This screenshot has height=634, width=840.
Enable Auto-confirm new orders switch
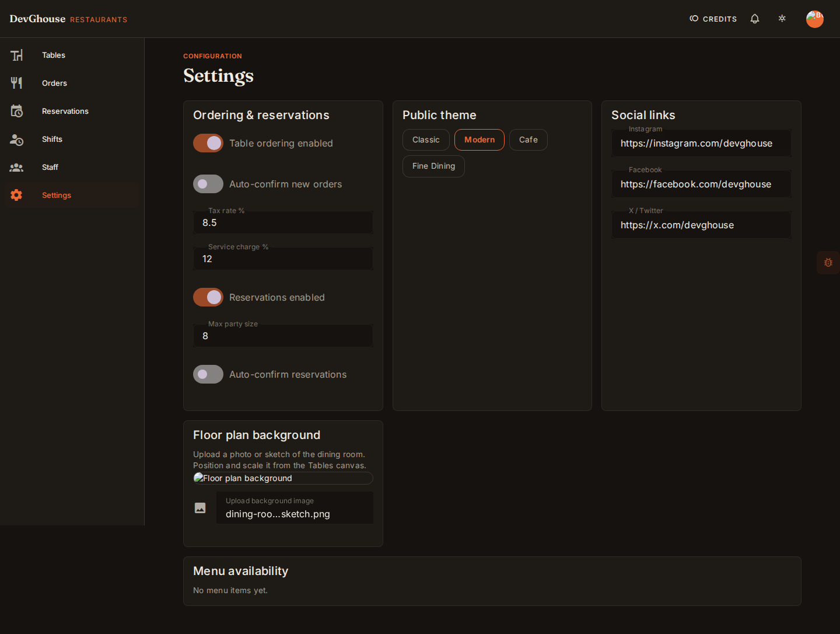(x=208, y=184)
